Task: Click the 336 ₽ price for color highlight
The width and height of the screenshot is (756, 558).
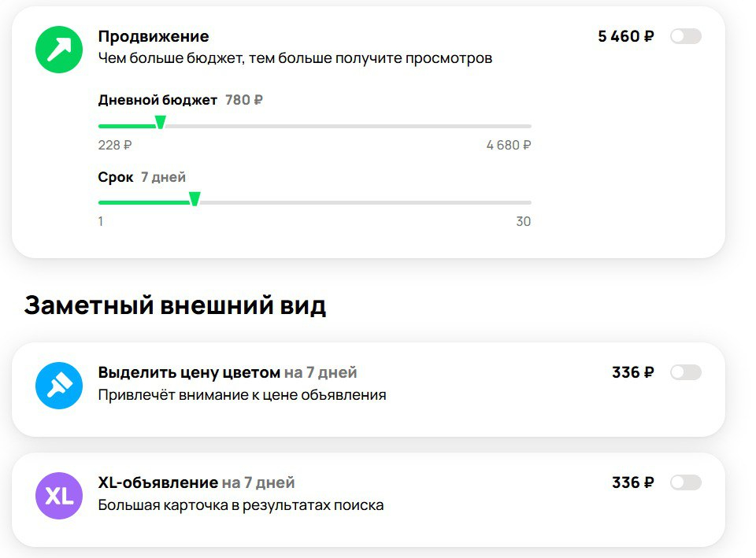Action: pos(632,372)
